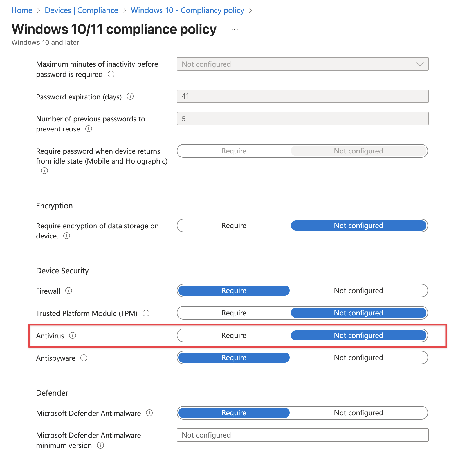Set Firewall to Not configured
Viewport: 476px width, 455px height.
click(x=358, y=291)
